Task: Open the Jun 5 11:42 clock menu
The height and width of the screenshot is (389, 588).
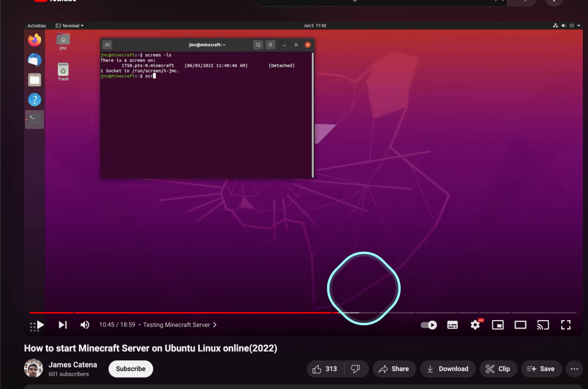Action: coord(315,25)
